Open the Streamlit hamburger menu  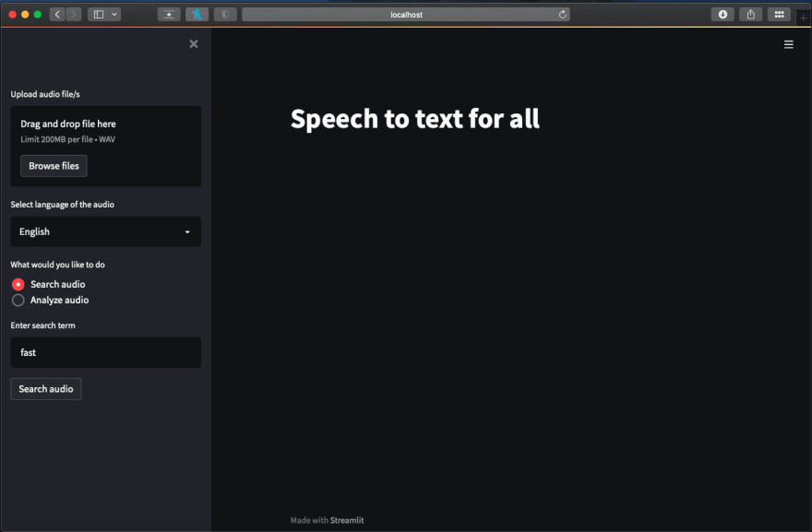(x=789, y=44)
